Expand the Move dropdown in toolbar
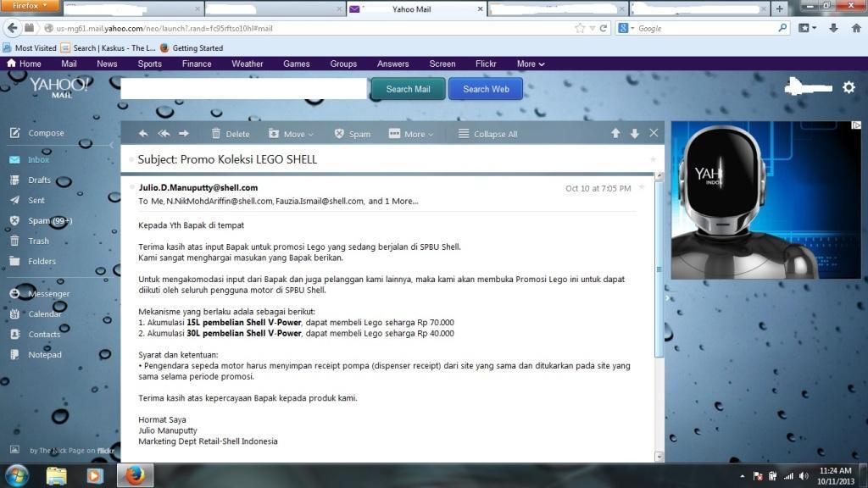Screen dimensions: 868x488 [x=291, y=134]
